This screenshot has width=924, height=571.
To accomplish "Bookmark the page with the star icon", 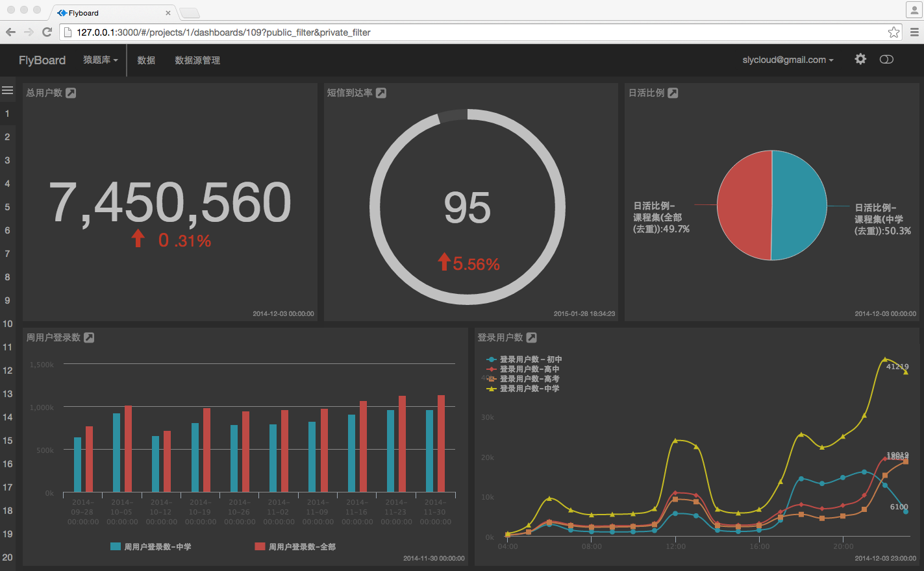I will point(893,32).
